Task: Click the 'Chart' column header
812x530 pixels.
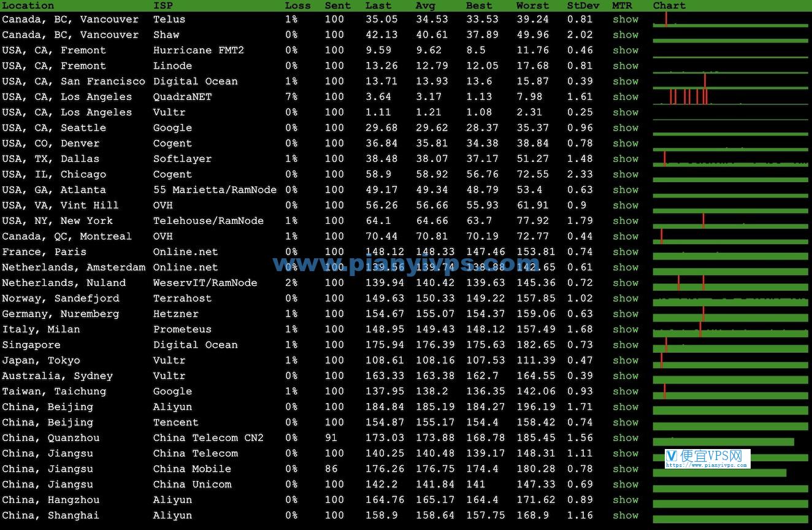Action: pos(669,6)
